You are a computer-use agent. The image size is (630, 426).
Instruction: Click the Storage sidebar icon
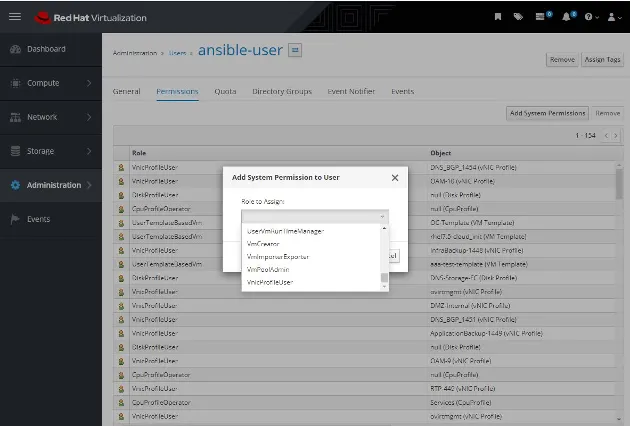point(15,151)
